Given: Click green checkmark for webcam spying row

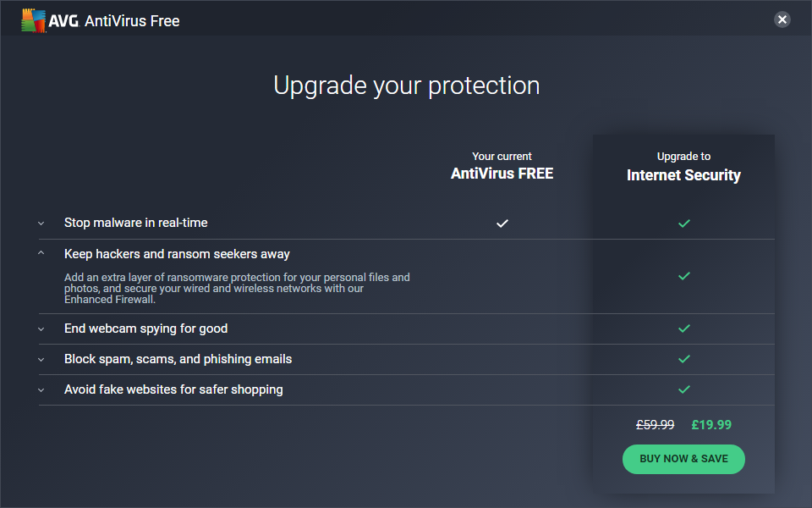Looking at the screenshot, I should pyautogui.click(x=684, y=329).
